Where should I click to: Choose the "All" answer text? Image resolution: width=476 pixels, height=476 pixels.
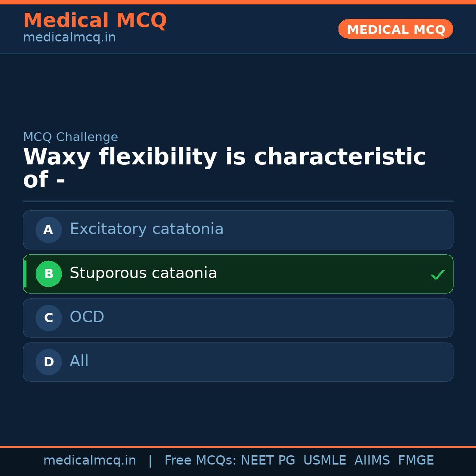(79, 361)
